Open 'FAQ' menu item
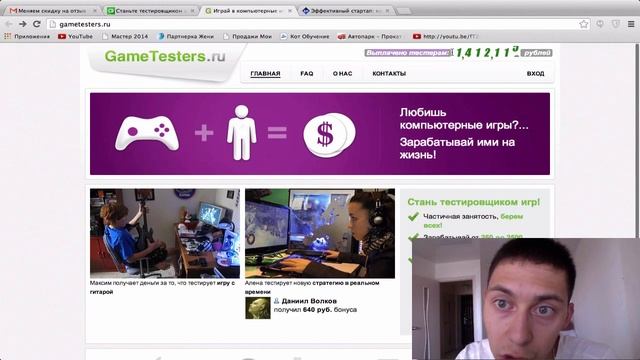 tap(307, 73)
